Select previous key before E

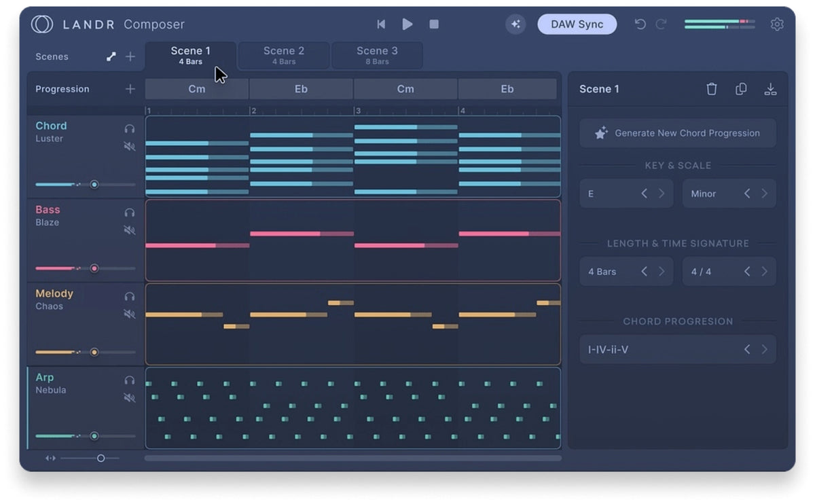point(645,194)
